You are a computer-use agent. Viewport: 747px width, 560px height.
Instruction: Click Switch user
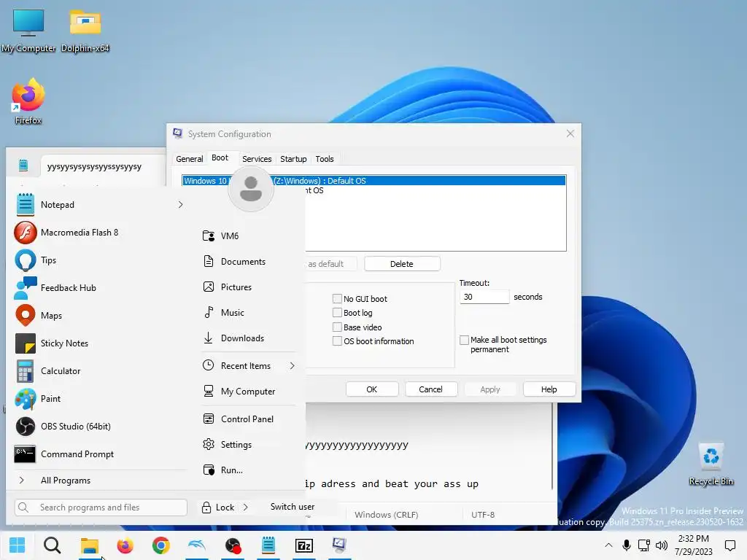[293, 507]
